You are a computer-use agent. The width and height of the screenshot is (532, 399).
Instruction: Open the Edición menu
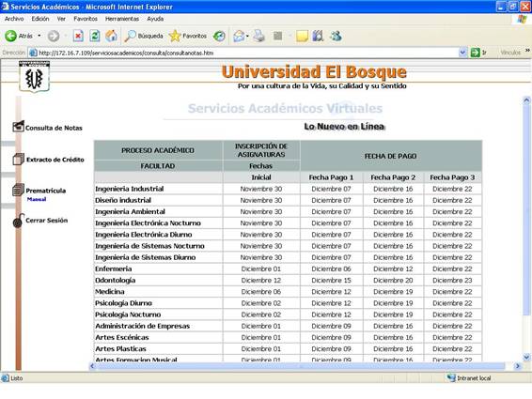(x=40, y=19)
